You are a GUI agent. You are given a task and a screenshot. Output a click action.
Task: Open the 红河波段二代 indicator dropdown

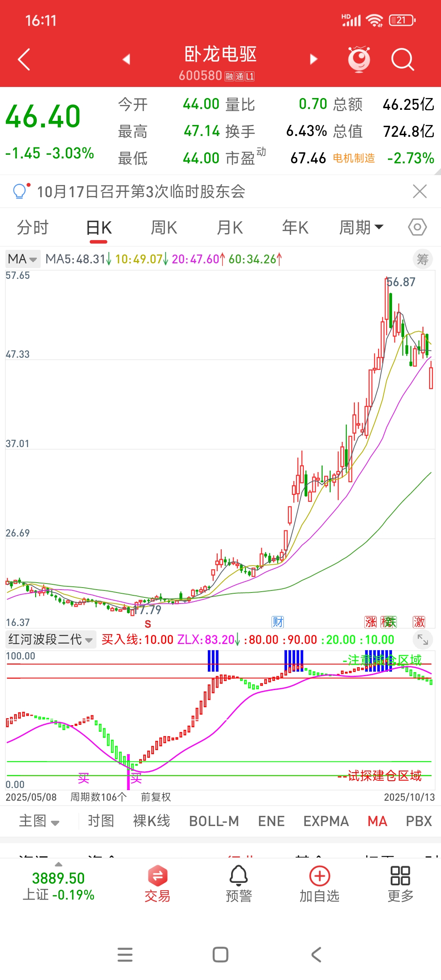[x=51, y=639]
